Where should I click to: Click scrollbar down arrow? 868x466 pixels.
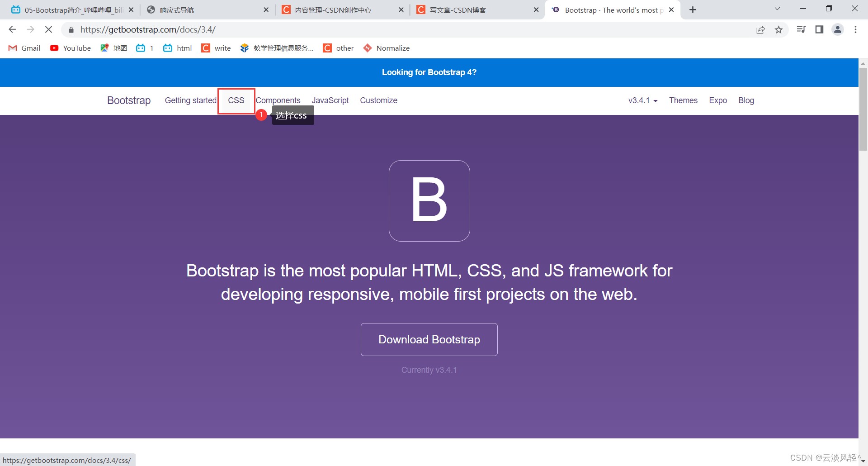tap(863, 461)
